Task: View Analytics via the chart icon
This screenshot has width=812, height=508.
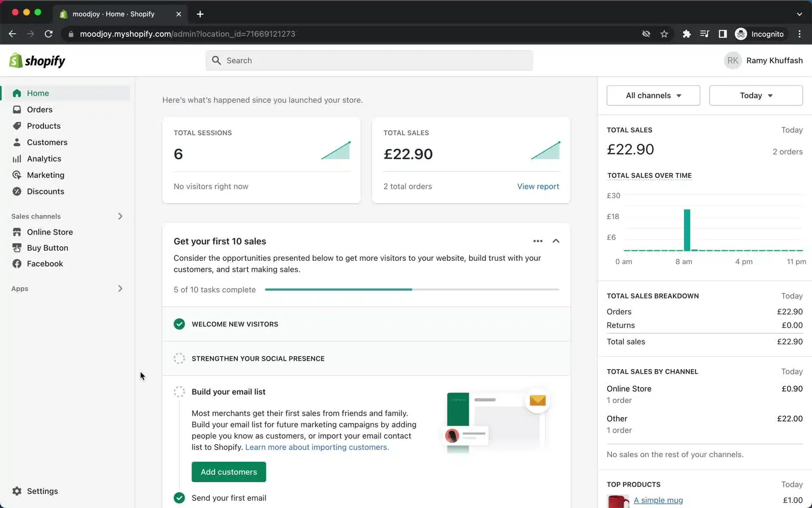Action: (17, 159)
